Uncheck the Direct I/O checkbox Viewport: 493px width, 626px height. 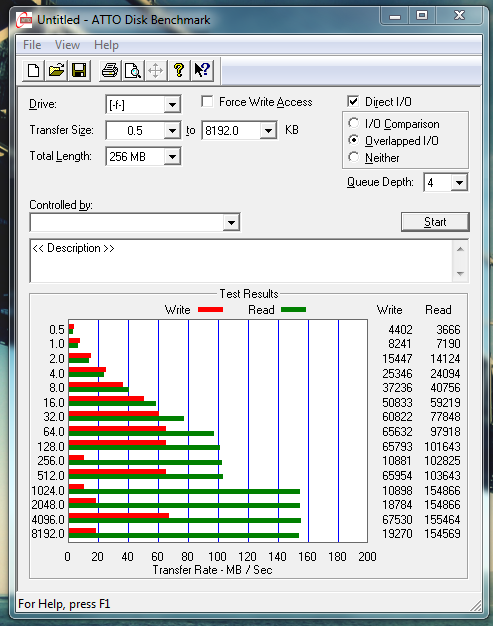[x=353, y=101]
